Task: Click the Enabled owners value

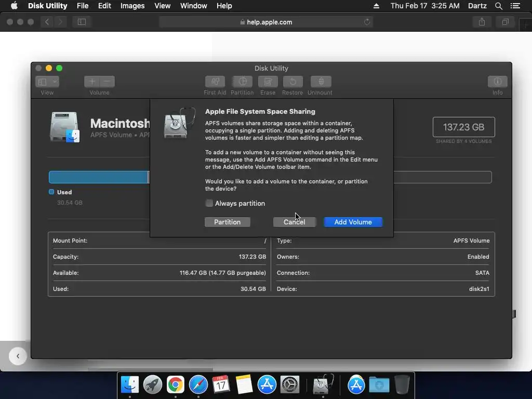Action: (x=478, y=257)
